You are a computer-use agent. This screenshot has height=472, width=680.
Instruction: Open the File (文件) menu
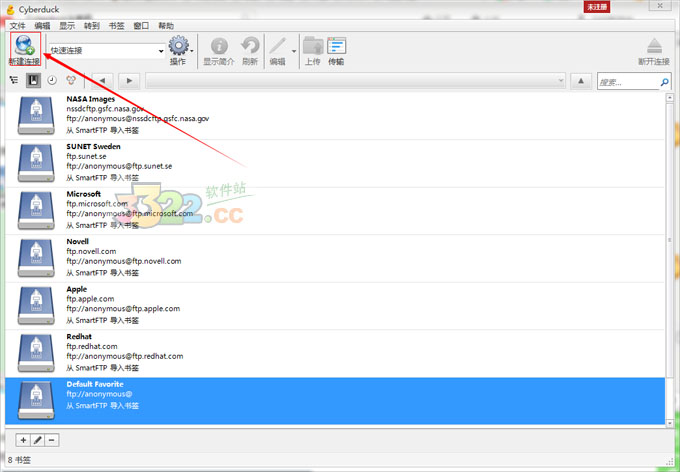17,26
